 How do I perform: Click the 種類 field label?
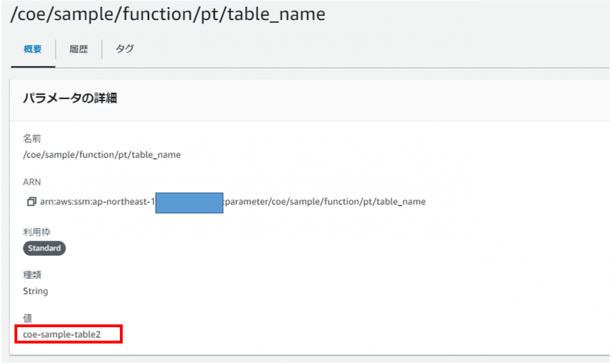pos(33,275)
